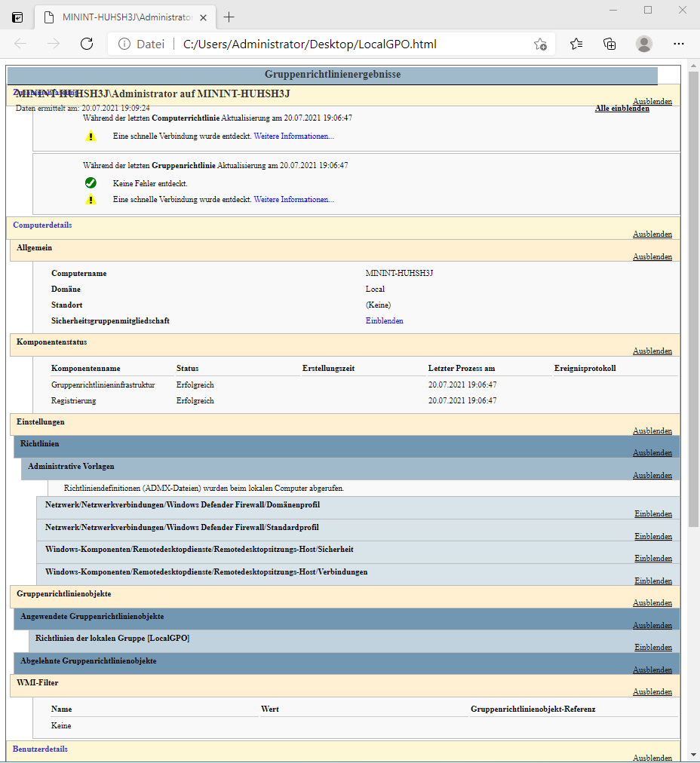Maximize the Edge browser window

[648, 11]
